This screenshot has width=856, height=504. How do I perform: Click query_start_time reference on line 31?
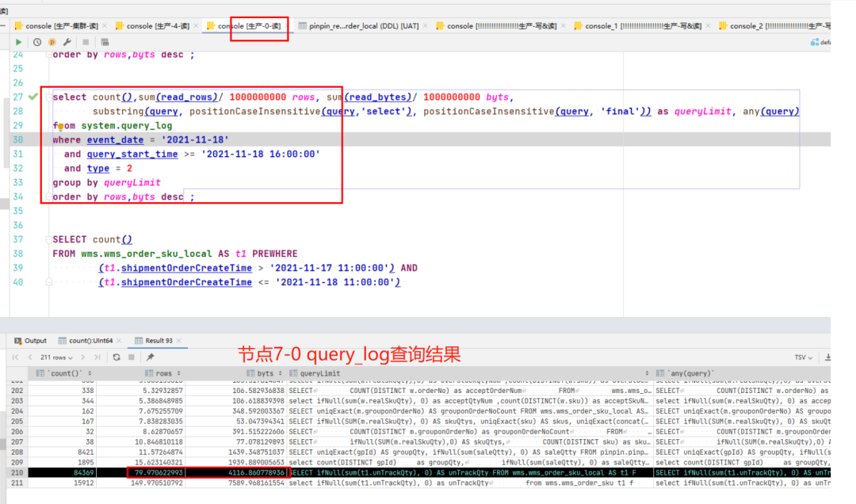click(132, 154)
